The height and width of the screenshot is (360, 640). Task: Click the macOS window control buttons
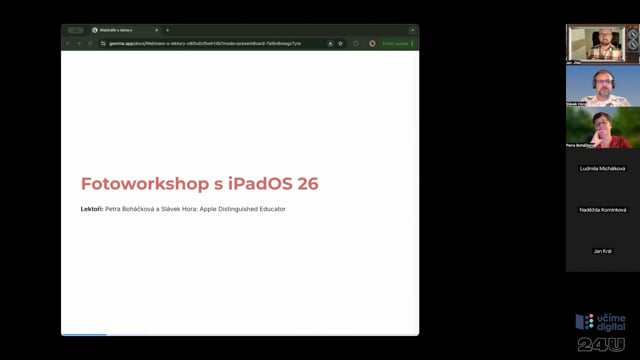75,30
